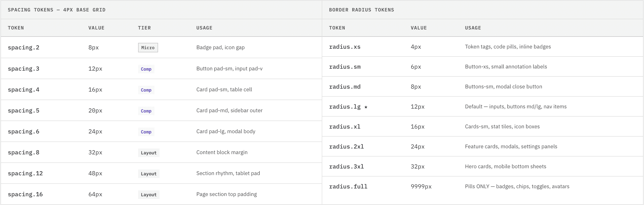Click the radius.2xl token name
Viewport: 644px width, 205px height.
click(x=346, y=147)
